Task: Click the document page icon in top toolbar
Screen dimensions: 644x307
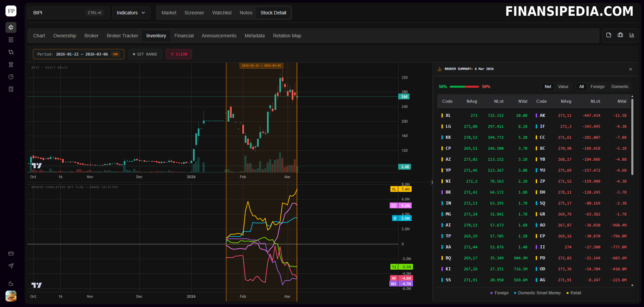Action: (x=609, y=35)
